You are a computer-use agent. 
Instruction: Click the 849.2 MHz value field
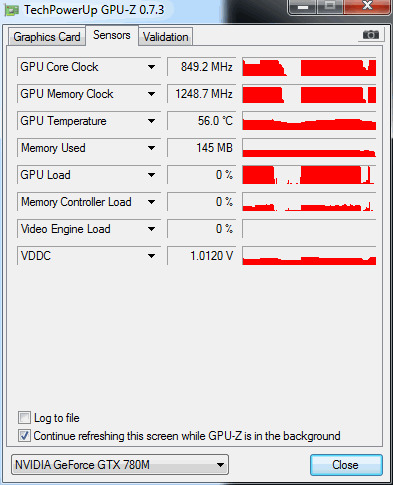202,67
